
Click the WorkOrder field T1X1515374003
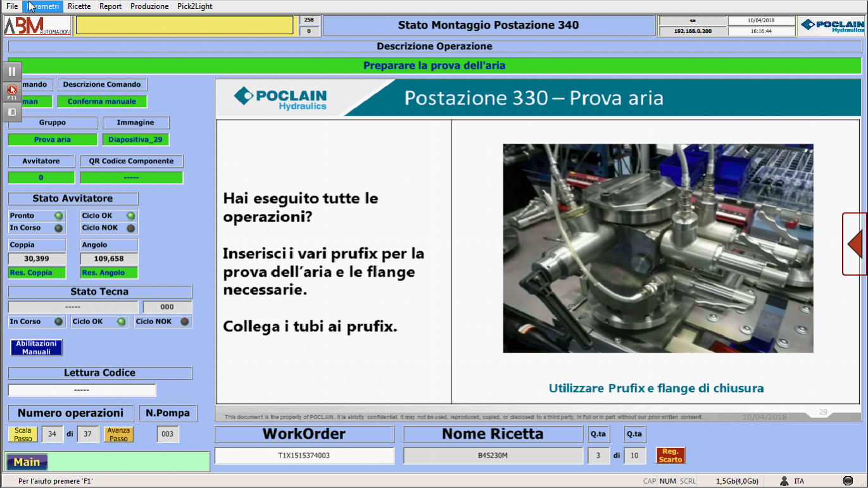pyautogui.click(x=304, y=456)
